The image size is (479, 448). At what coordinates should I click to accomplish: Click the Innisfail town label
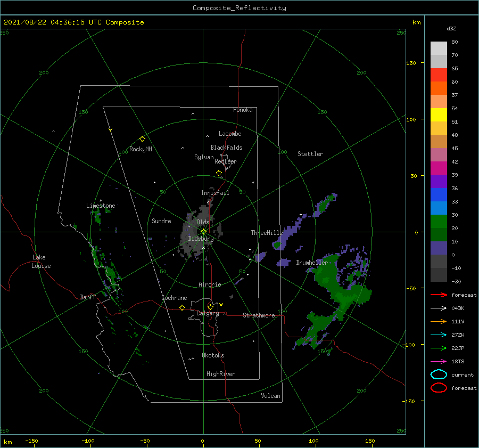tap(215, 193)
